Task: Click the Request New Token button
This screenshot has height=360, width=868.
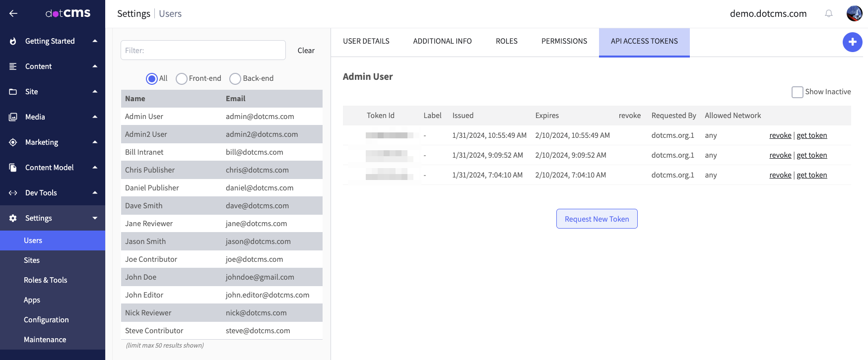Action: coord(597,219)
